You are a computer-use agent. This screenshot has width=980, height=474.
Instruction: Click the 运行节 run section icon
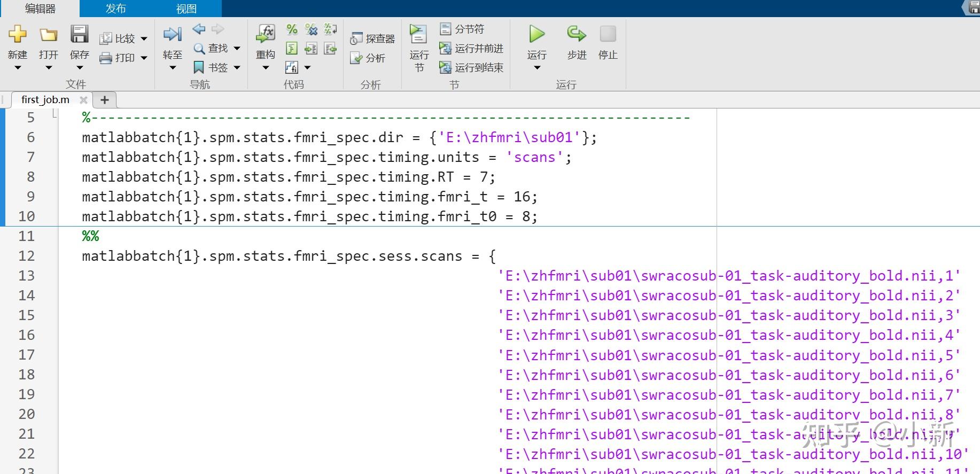pyautogui.click(x=418, y=34)
